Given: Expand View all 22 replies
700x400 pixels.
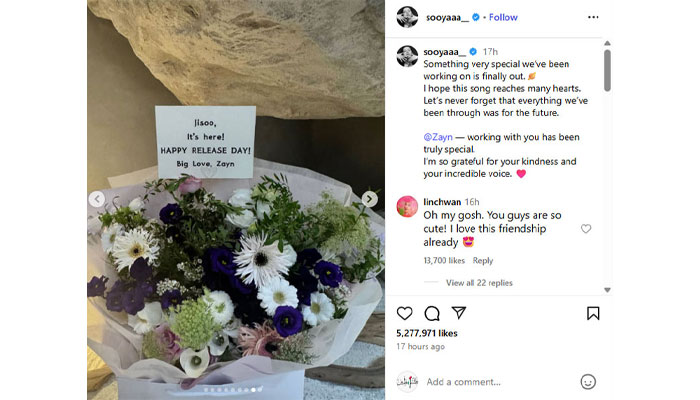Looking at the screenshot, I should click(479, 283).
